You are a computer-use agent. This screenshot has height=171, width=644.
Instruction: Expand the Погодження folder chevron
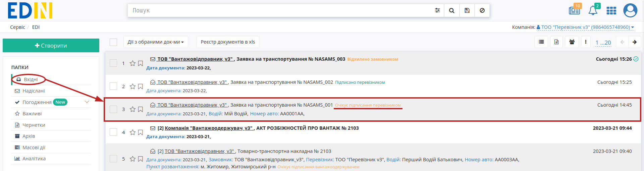tap(87, 102)
